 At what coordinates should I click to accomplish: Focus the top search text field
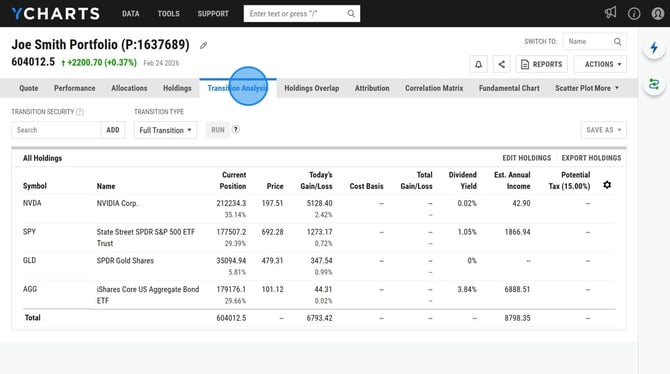tap(297, 14)
